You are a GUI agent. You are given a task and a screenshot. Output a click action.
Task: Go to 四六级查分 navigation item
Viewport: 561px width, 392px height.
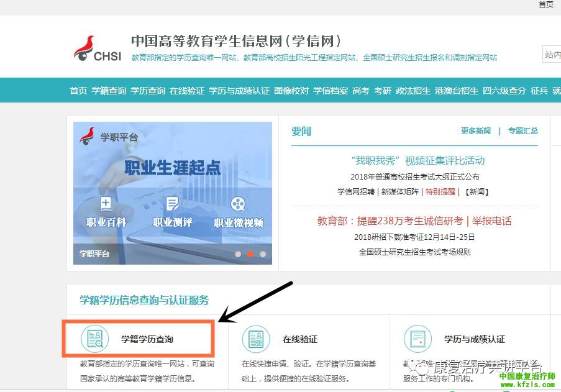point(504,91)
